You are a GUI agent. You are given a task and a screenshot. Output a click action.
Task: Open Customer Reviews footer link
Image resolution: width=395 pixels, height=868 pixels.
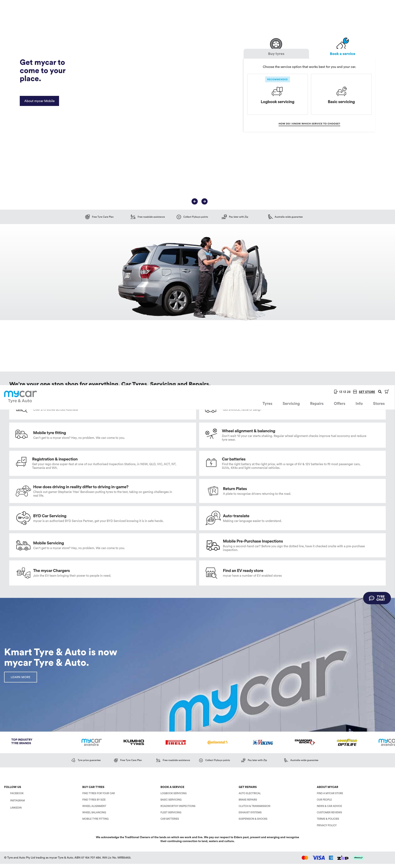[x=329, y=812]
